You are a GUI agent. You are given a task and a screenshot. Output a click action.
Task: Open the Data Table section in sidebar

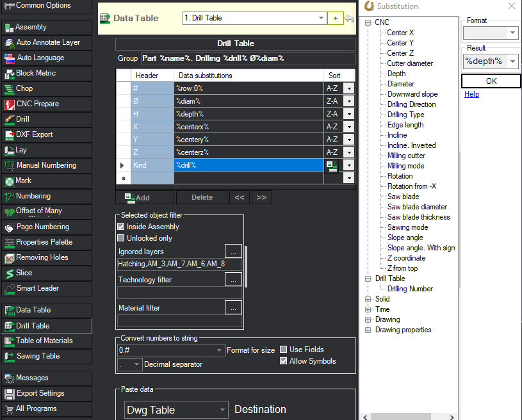47,310
